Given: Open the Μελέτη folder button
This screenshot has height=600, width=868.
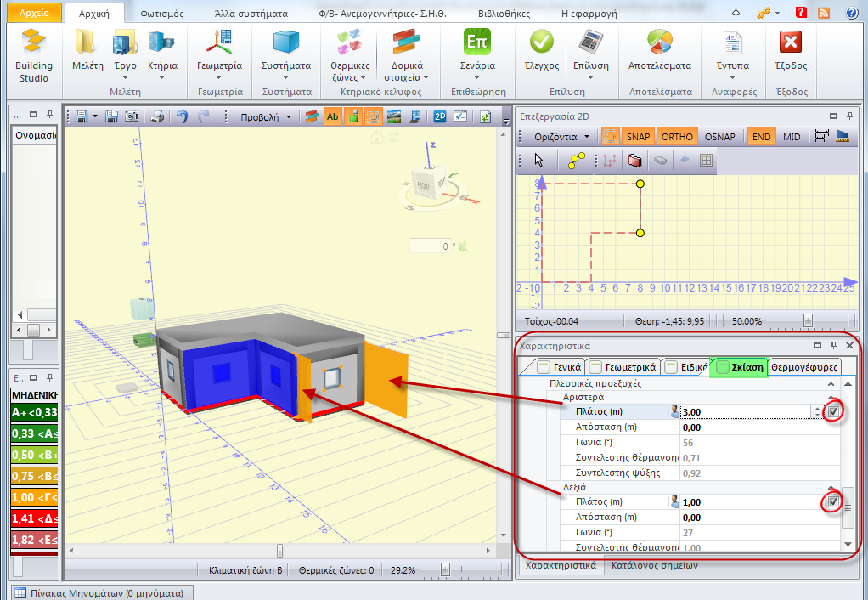Looking at the screenshot, I should tap(87, 50).
